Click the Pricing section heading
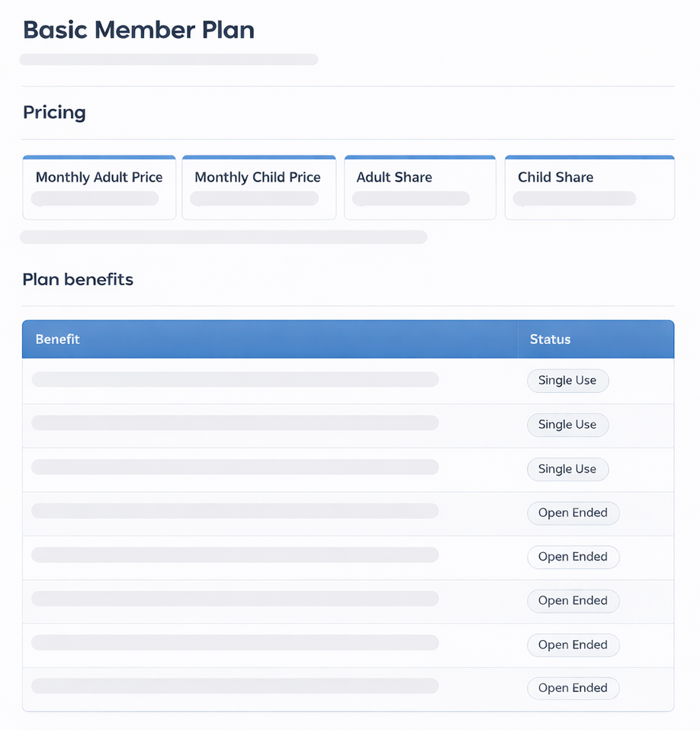Image resolution: width=700 pixels, height=730 pixels. (54, 113)
